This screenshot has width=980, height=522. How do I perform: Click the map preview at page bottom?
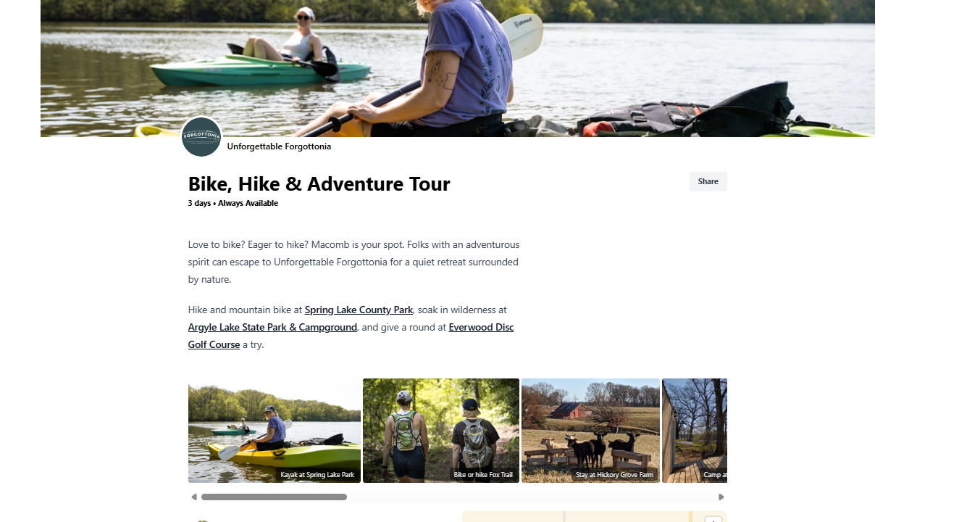[x=594, y=517]
